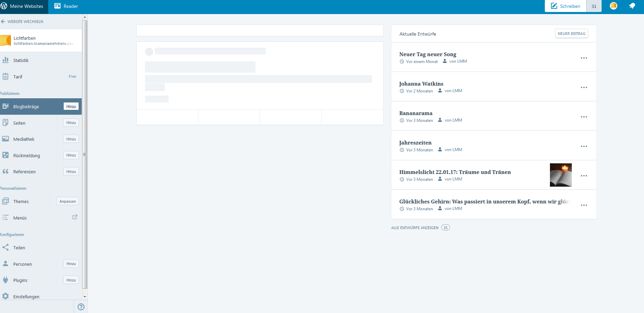The height and width of the screenshot is (313, 644).
Task: Open draft Glückliches Gehirn
Action: pos(485,201)
